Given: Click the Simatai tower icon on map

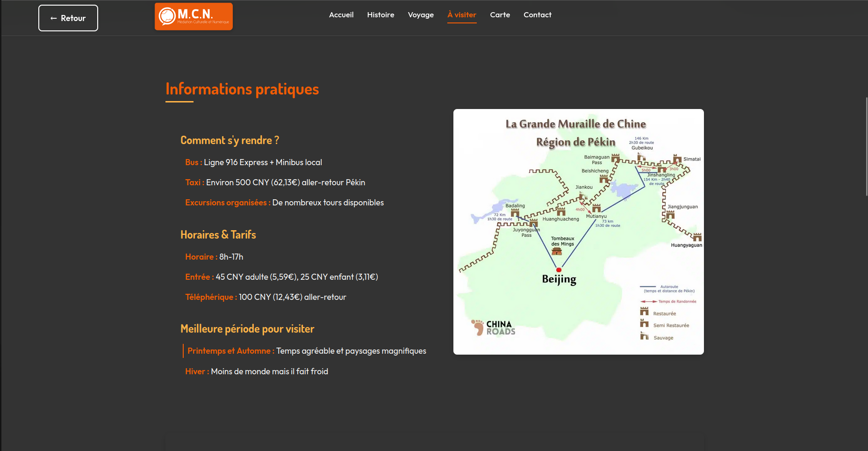Looking at the screenshot, I should point(677,159).
